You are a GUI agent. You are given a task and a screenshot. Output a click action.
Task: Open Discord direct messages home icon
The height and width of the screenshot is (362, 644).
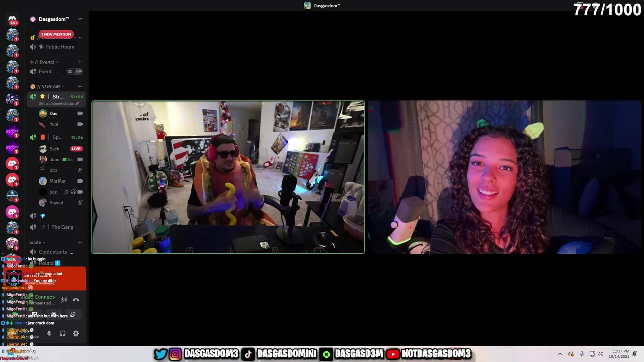pos(12,19)
